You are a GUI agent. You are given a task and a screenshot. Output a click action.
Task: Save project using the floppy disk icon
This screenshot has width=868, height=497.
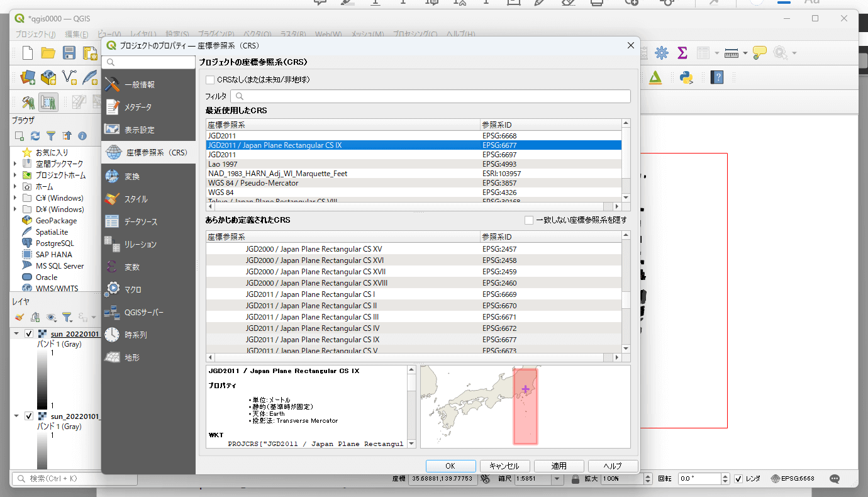point(69,53)
